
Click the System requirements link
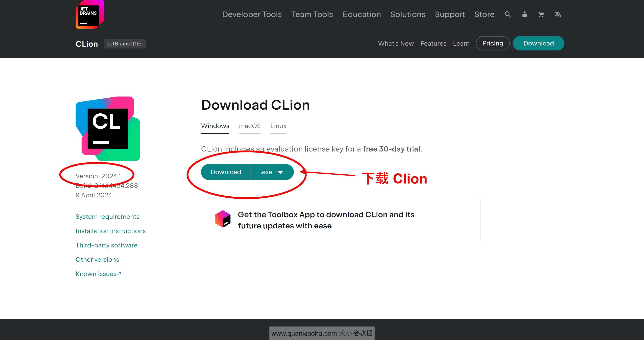(107, 217)
